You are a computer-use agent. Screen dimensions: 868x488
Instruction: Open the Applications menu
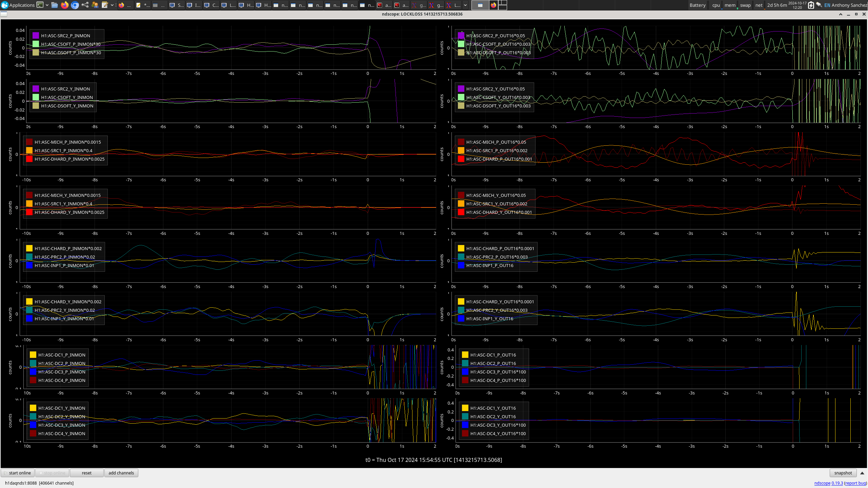[x=18, y=5]
